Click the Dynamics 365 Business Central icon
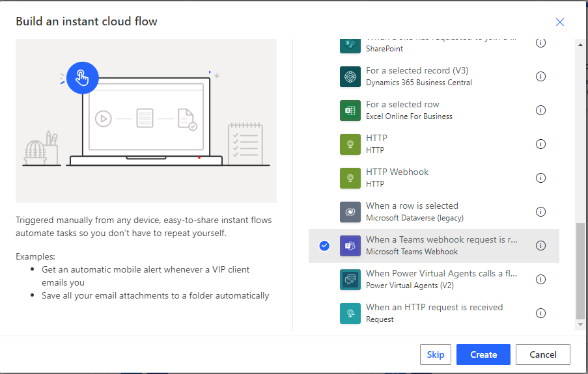The height and width of the screenshot is (374, 588). 350,77
